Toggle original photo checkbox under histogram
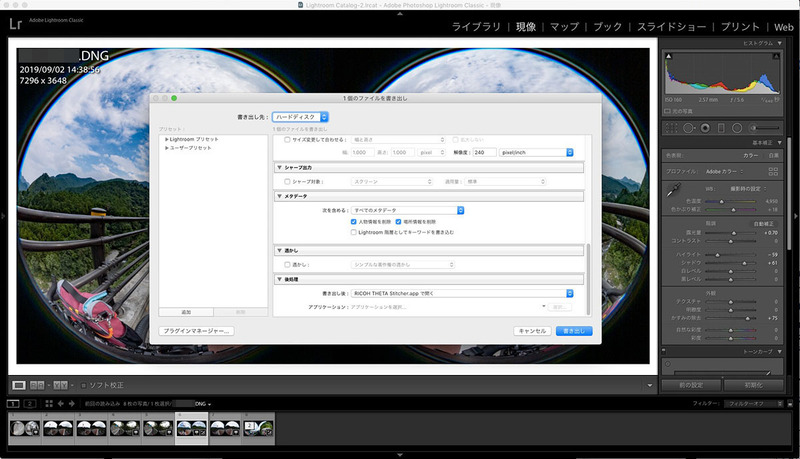The width and height of the screenshot is (800, 459). [667, 111]
